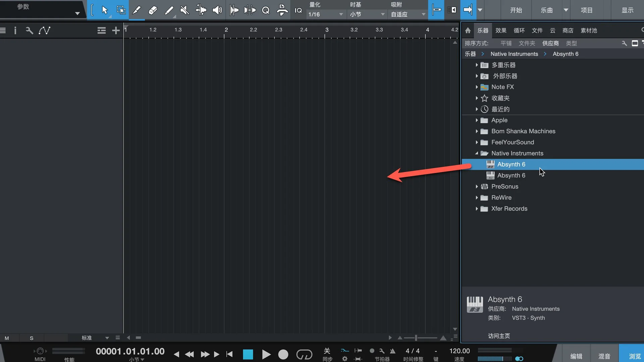Collapse the Native Instruments folder
Screen dimensions: 644x362
click(x=477, y=153)
